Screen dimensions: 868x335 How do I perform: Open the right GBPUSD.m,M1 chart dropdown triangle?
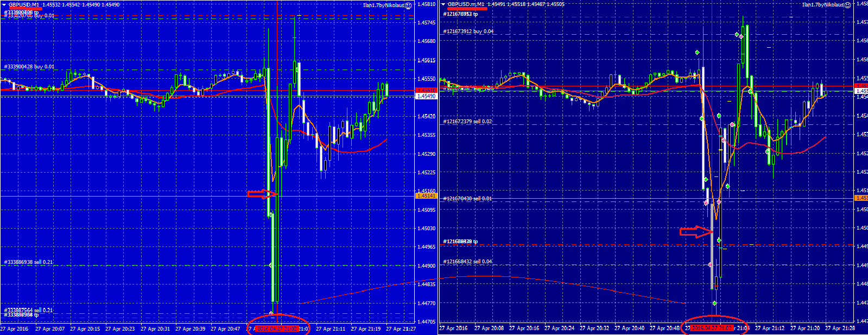(x=443, y=4)
